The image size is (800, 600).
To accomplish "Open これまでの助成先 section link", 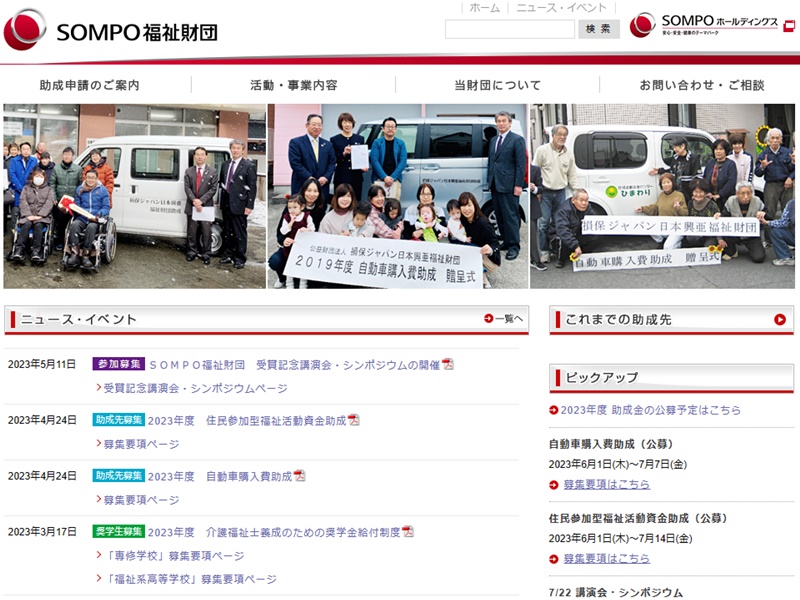I will coord(671,319).
